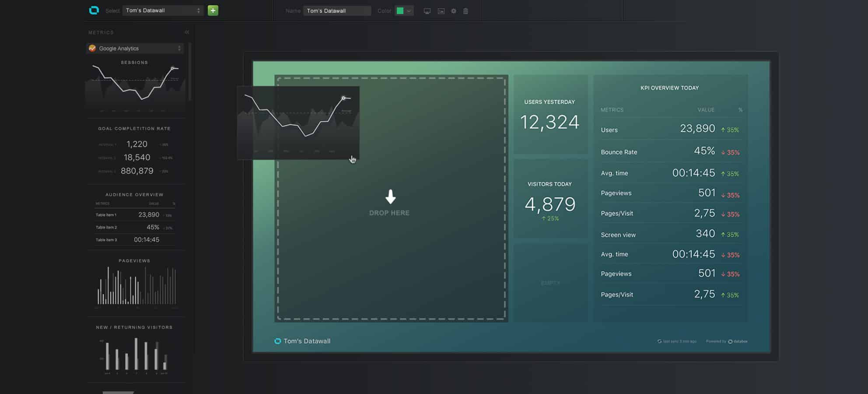Screen dimensions: 868x394
Task: Select the Sessions line chart metric
Action: [135, 86]
